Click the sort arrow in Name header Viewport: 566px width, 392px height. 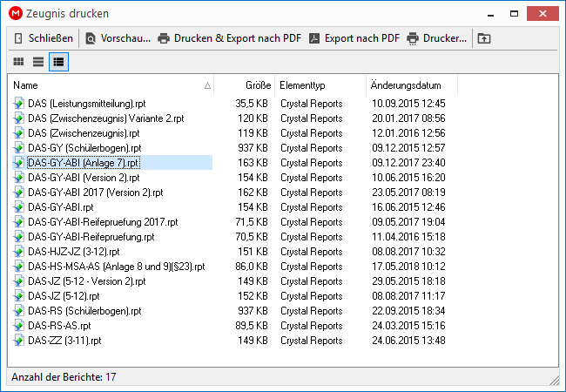[x=207, y=85]
